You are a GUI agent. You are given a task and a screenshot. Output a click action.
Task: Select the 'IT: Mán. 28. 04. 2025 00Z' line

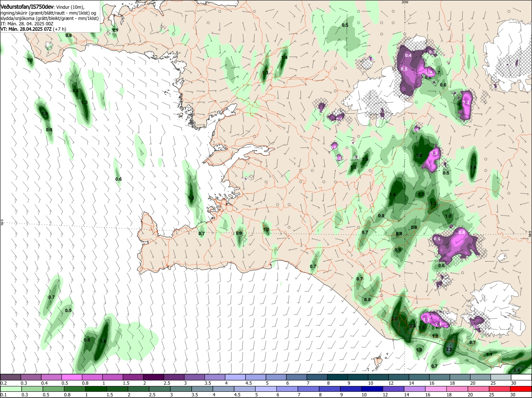(27, 24)
